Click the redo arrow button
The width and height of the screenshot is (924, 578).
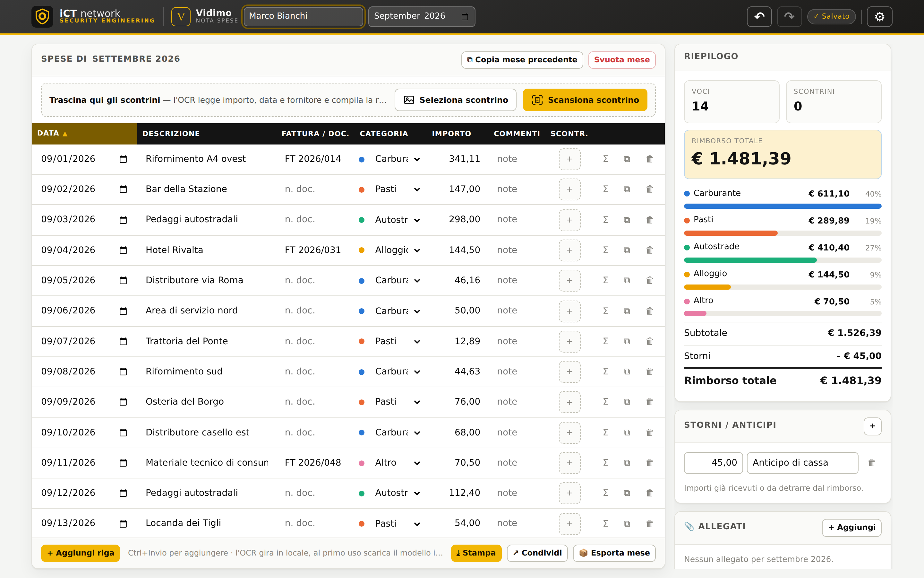pyautogui.click(x=789, y=16)
